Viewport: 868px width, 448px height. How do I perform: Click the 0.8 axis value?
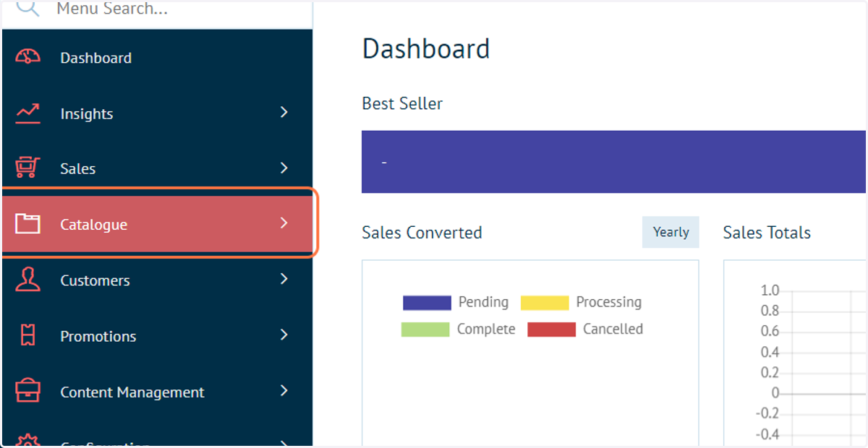(x=770, y=311)
